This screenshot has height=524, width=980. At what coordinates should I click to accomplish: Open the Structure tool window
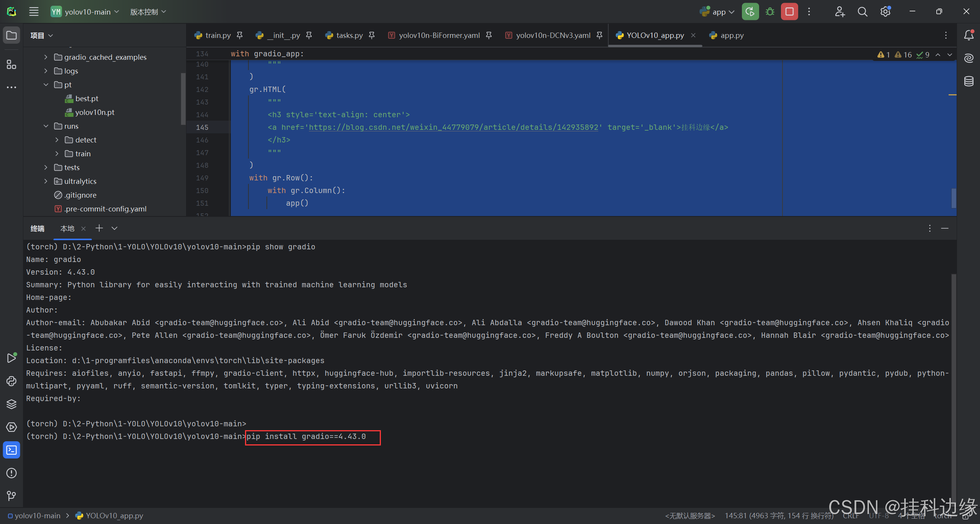tap(11, 65)
